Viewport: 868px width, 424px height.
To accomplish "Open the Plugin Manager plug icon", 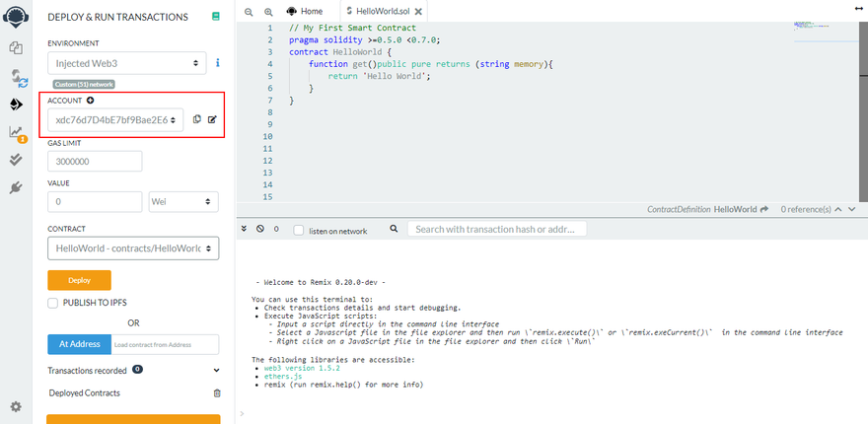I will pyautogui.click(x=16, y=186).
